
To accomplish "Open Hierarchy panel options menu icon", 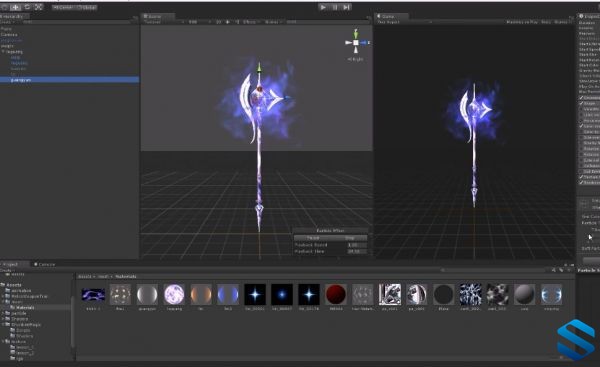I will tap(135, 17).
